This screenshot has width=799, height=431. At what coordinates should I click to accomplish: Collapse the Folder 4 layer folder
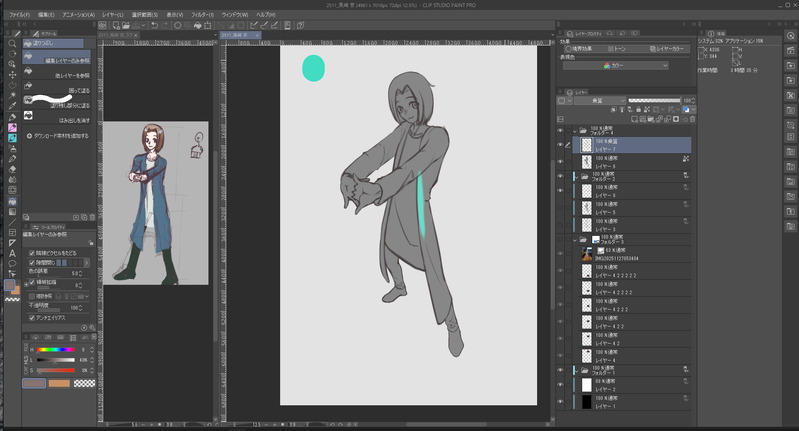(x=575, y=130)
